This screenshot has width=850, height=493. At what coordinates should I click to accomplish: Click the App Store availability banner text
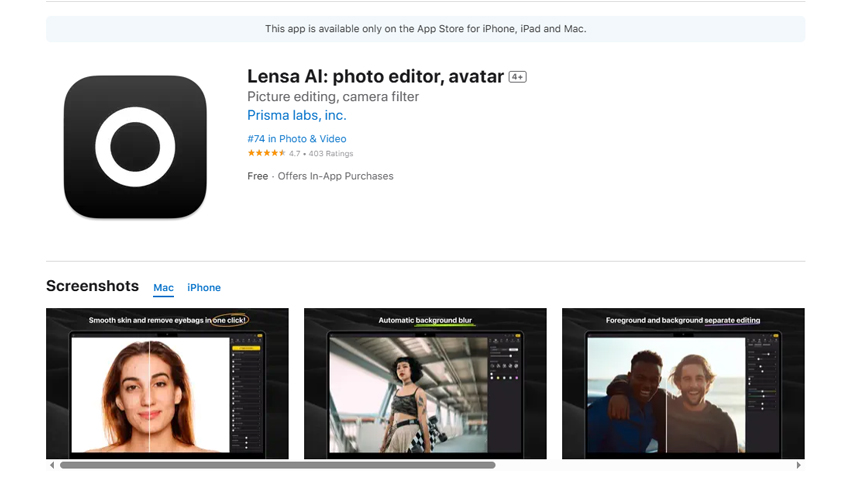click(426, 29)
